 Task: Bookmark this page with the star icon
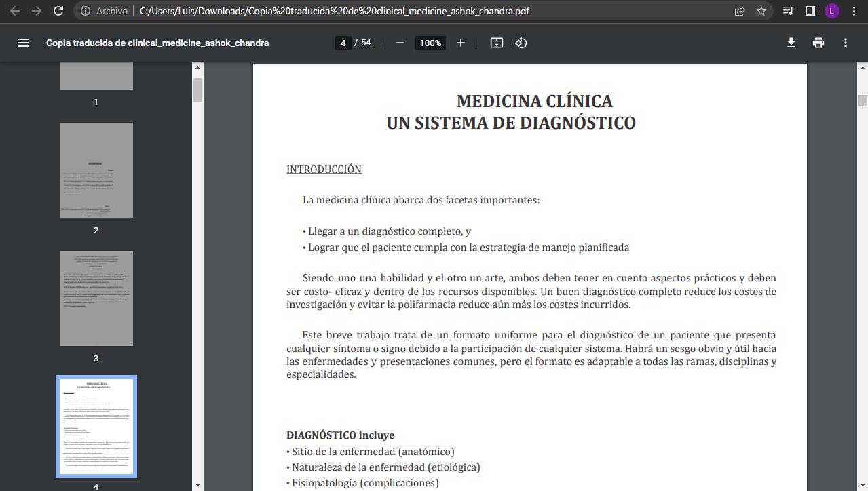(761, 11)
